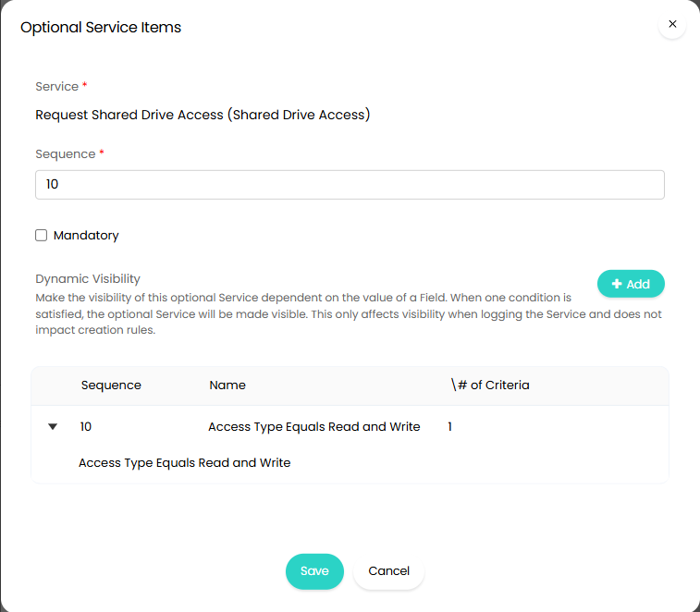Viewport: 700px width, 612px height.
Task: Click the Request Shared Drive Access service name
Action: tap(203, 116)
